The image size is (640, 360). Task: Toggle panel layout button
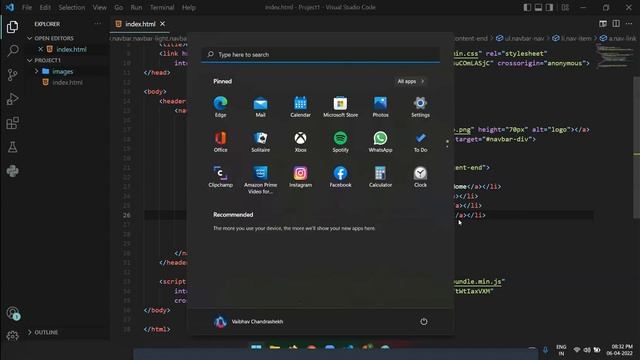538,7
